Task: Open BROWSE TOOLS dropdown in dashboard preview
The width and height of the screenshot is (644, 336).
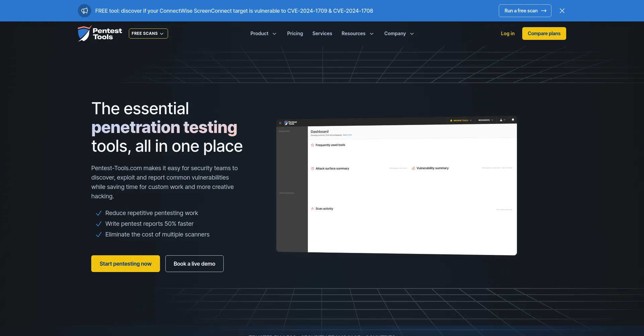Action: click(x=461, y=120)
